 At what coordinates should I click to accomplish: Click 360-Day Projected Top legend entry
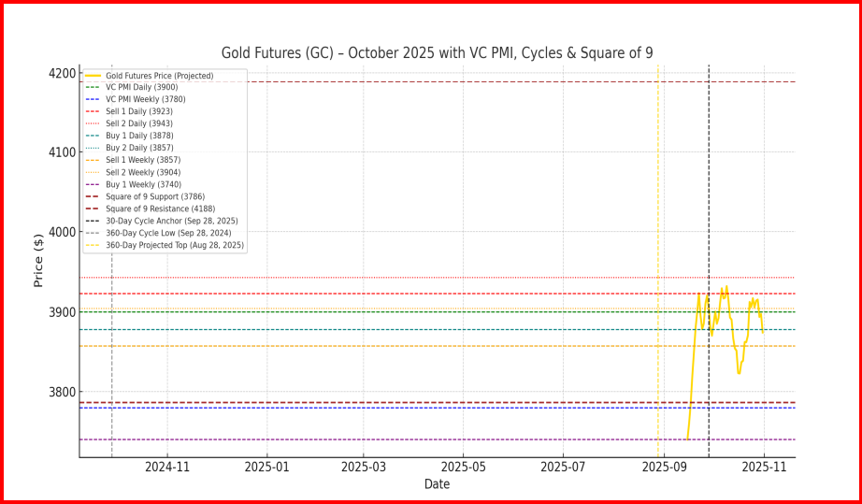click(x=174, y=246)
